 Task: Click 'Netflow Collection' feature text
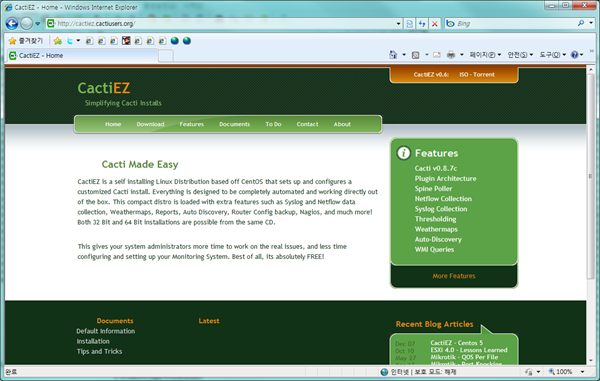(443, 199)
